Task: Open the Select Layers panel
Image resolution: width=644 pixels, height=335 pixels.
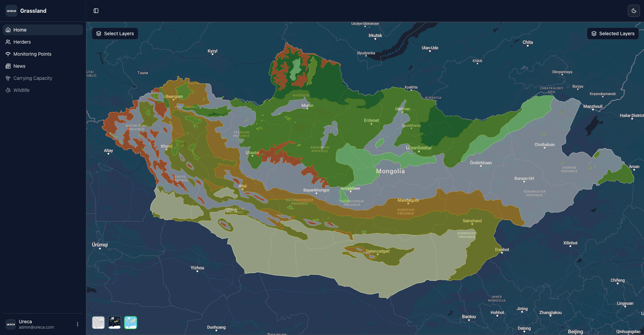Action: point(115,34)
